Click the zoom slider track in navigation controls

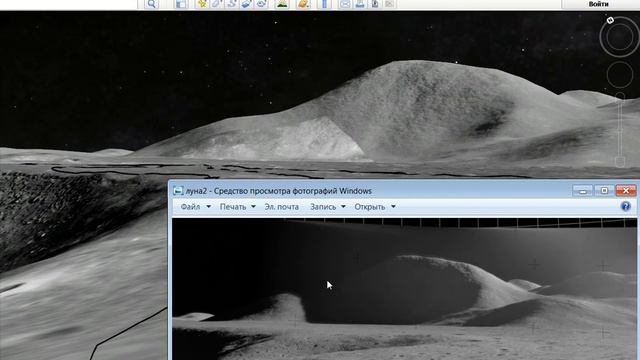pos(620,129)
